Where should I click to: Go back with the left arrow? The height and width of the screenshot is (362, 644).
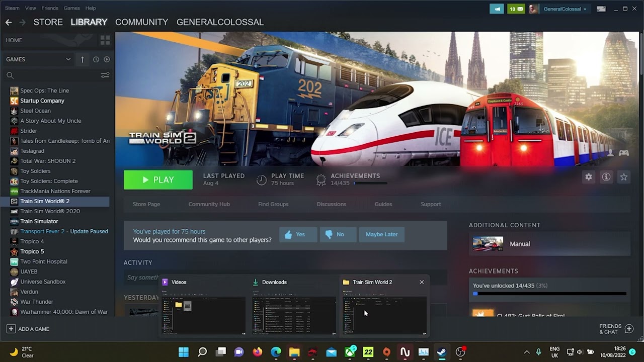click(8, 22)
